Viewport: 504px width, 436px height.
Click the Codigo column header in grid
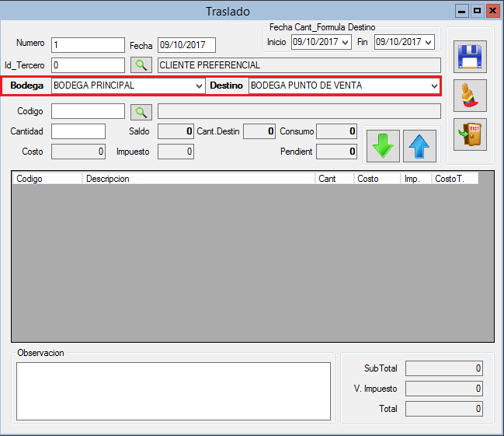tap(47, 179)
